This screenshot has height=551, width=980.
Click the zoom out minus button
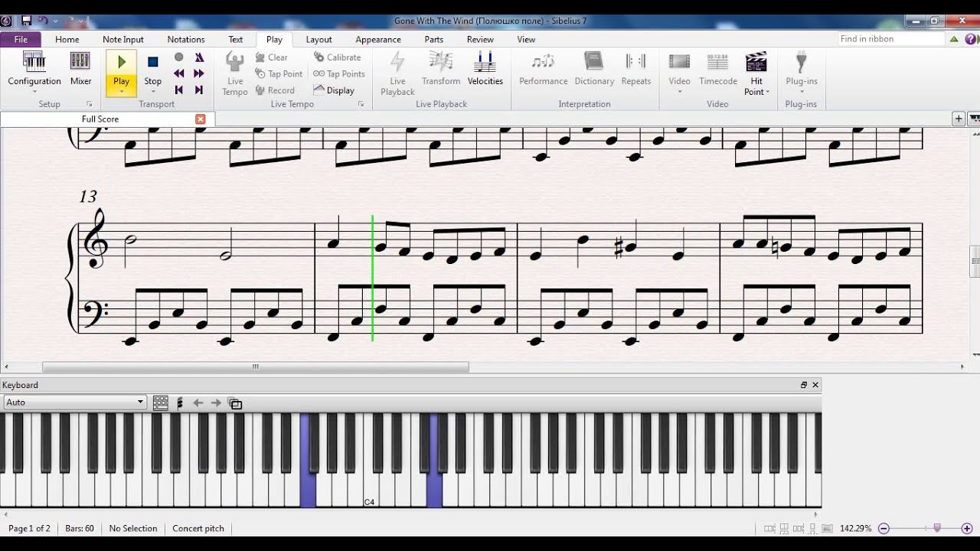pyautogui.click(x=884, y=528)
